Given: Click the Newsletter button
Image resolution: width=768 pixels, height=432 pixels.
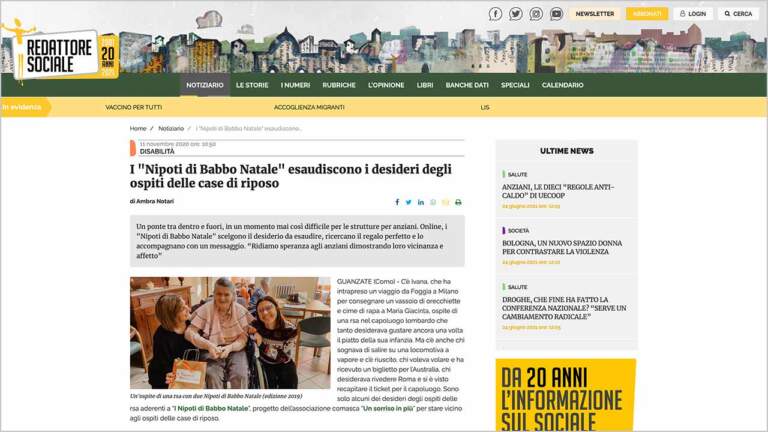Looking at the screenshot, I should point(595,14).
